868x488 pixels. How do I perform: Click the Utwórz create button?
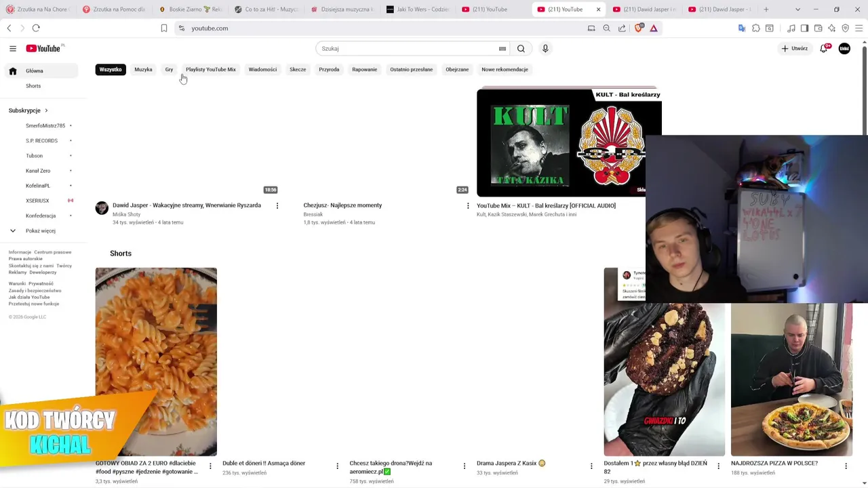click(x=795, y=48)
